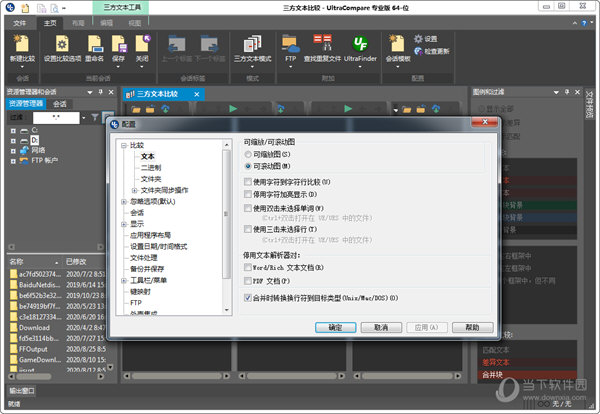Click the 确定 OK button

(x=335, y=327)
